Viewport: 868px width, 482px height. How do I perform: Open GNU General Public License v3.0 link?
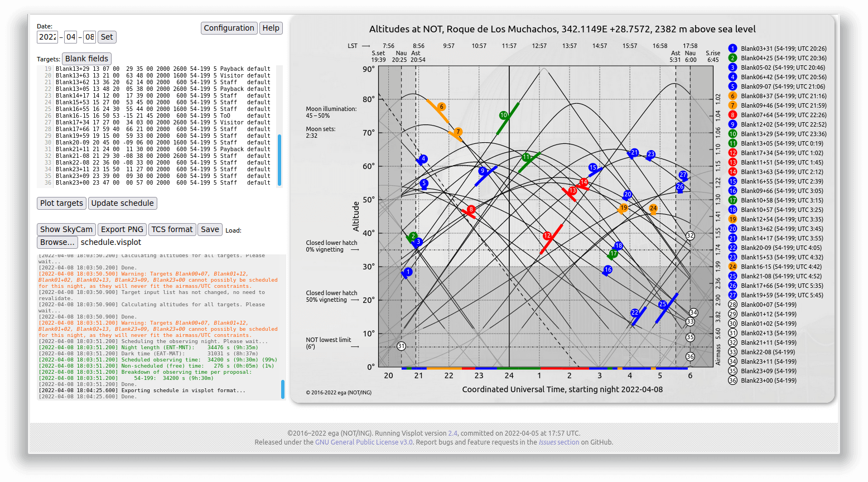pyautogui.click(x=364, y=442)
